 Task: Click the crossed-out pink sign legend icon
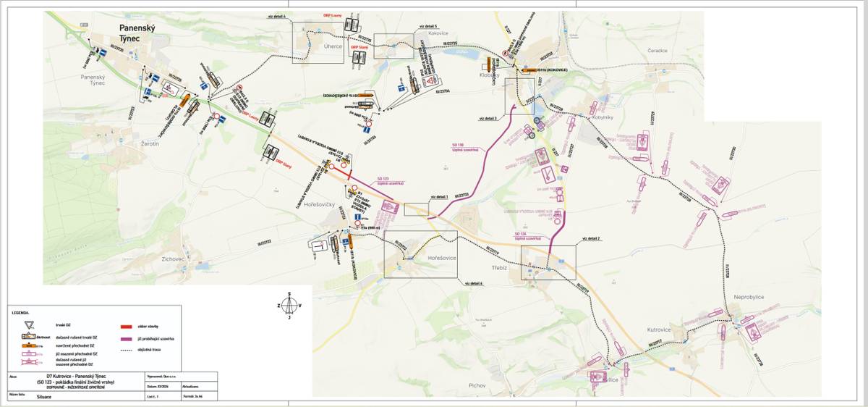[29, 362]
